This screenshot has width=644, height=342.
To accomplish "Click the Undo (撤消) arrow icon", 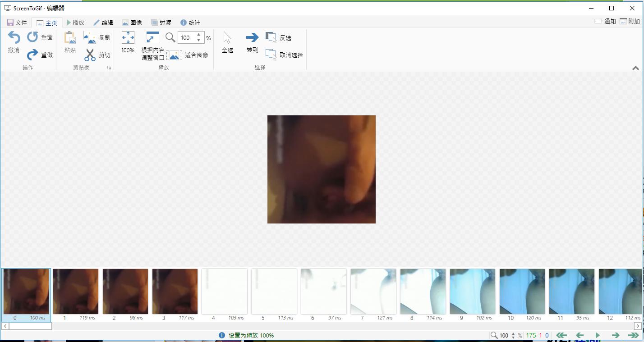I will (x=14, y=38).
